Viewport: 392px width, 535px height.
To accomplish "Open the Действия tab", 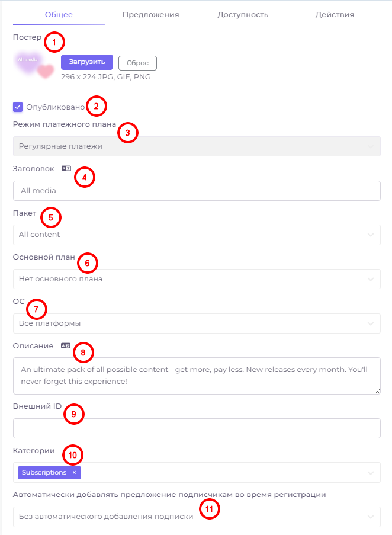I will coord(335,15).
